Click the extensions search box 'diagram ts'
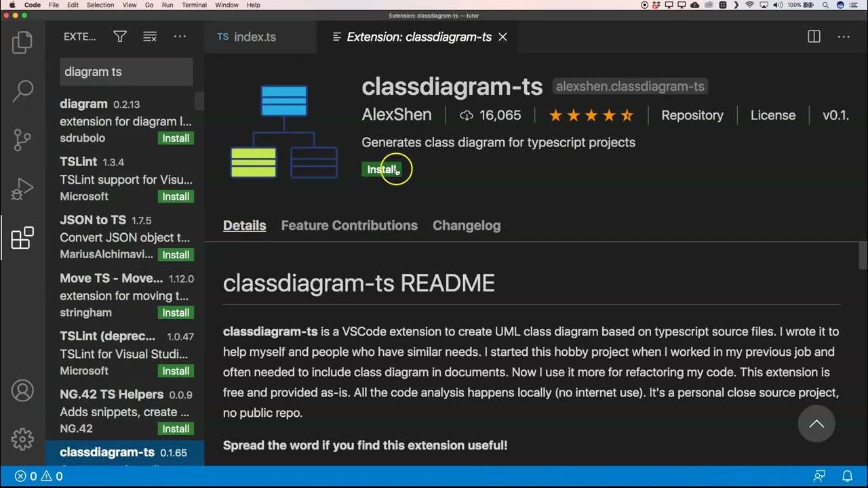Viewport: 868px width, 488px height. (x=126, y=71)
